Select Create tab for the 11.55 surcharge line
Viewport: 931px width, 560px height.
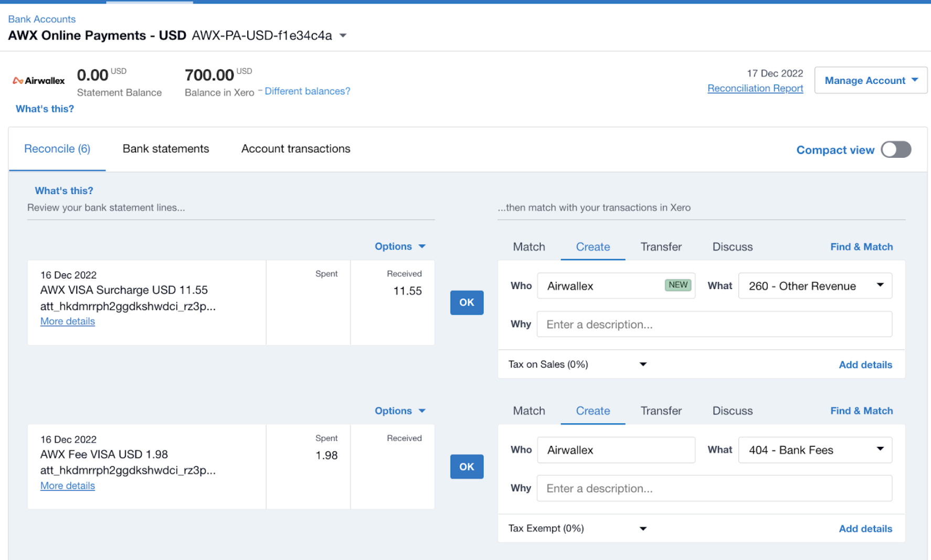coord(593,247)
